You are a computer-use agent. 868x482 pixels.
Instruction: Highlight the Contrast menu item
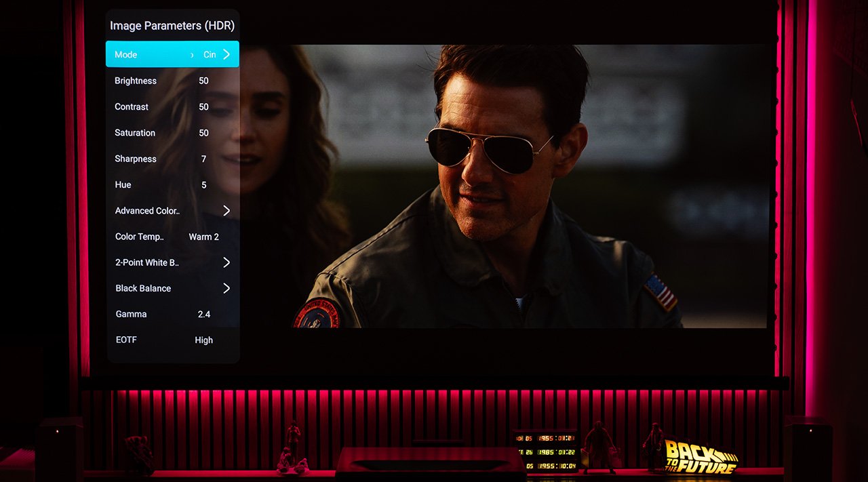click(x=132, y=107)
